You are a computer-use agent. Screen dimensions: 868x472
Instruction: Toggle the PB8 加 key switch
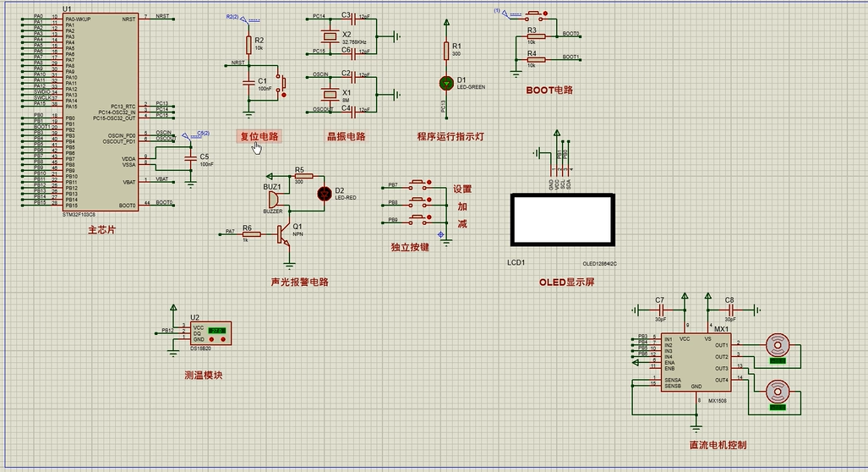(420, 200)
